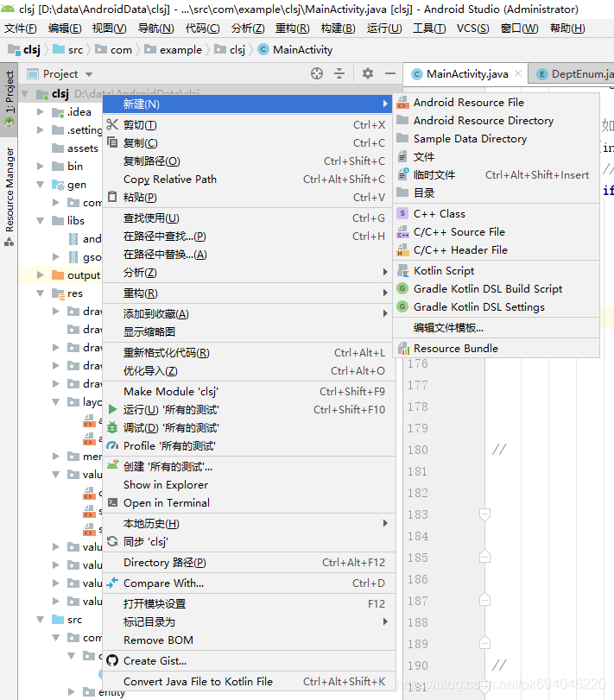This screenshot has width=614, height=700.
Task: Click the C++ Class icon in submenu
Action: [x=402, y=213]
